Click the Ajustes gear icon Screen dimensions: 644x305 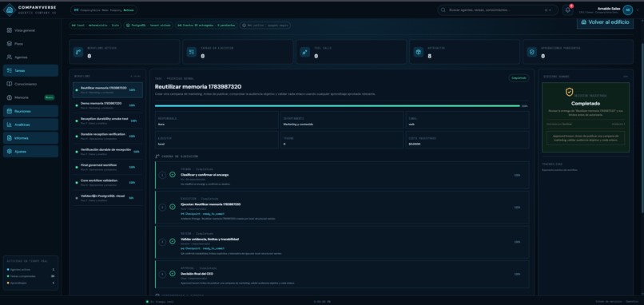point(10,152)
